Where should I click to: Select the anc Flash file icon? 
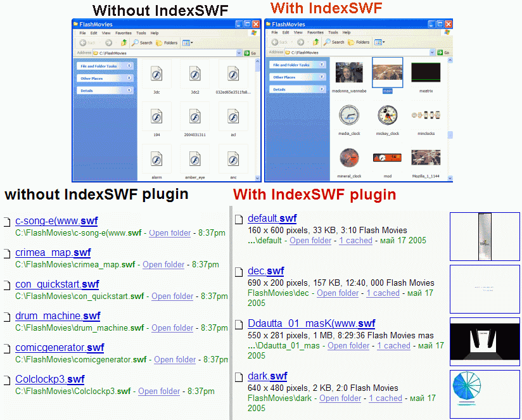[x=233, y=159]
